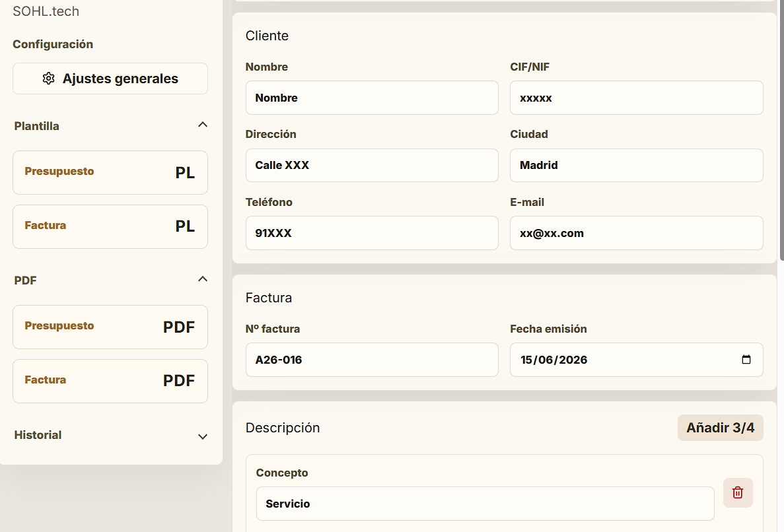
Task: Open Ajustes generales settings button
Action: (110, 79)
